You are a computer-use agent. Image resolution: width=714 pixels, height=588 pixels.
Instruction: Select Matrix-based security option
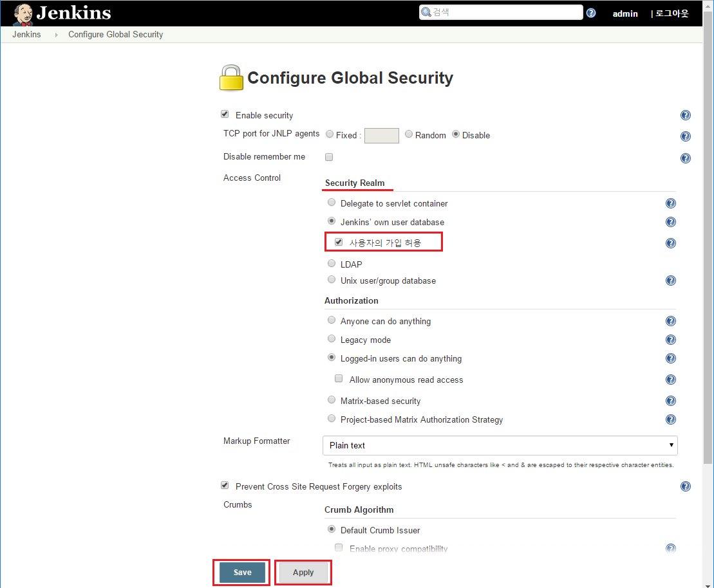tap(332, 400)
